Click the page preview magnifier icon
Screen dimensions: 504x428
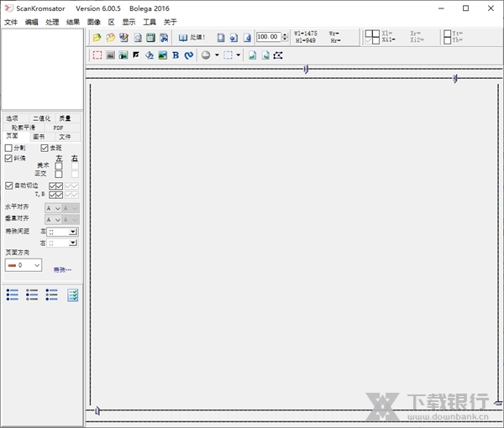[x=138, y=38]
